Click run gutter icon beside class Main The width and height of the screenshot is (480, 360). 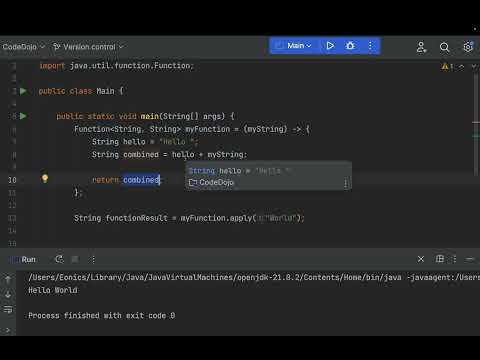coord(23,91)
